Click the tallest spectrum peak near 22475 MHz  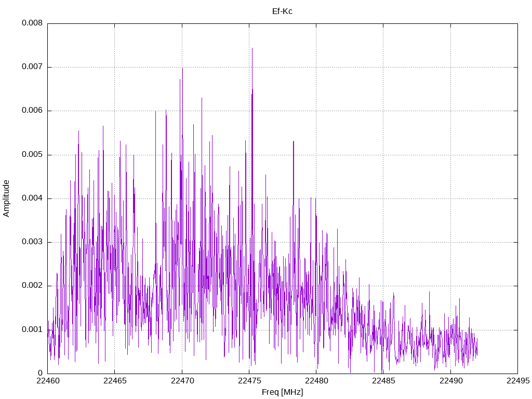tap(252, 48)
